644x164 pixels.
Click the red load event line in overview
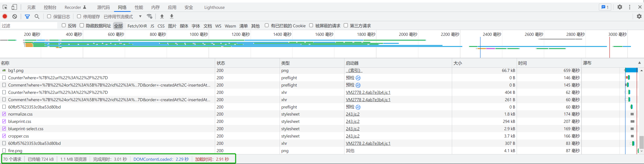(609, 47)
